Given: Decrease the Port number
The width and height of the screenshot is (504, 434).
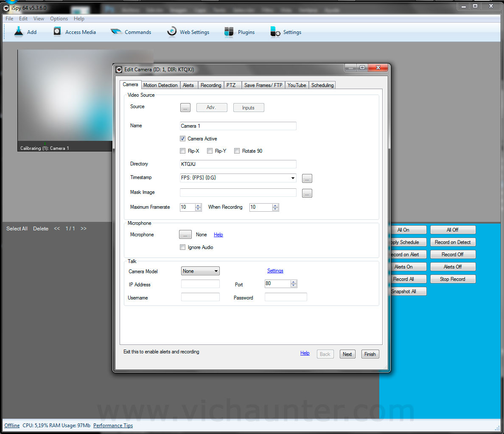Looking at the screenshot, I should pyautogui.click(x=294, y=286).
